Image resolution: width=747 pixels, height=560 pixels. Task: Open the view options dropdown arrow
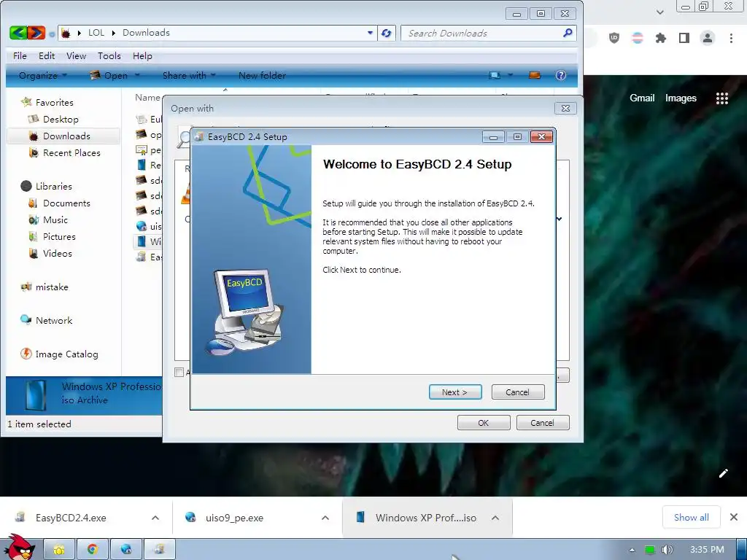tap(510, 75)
